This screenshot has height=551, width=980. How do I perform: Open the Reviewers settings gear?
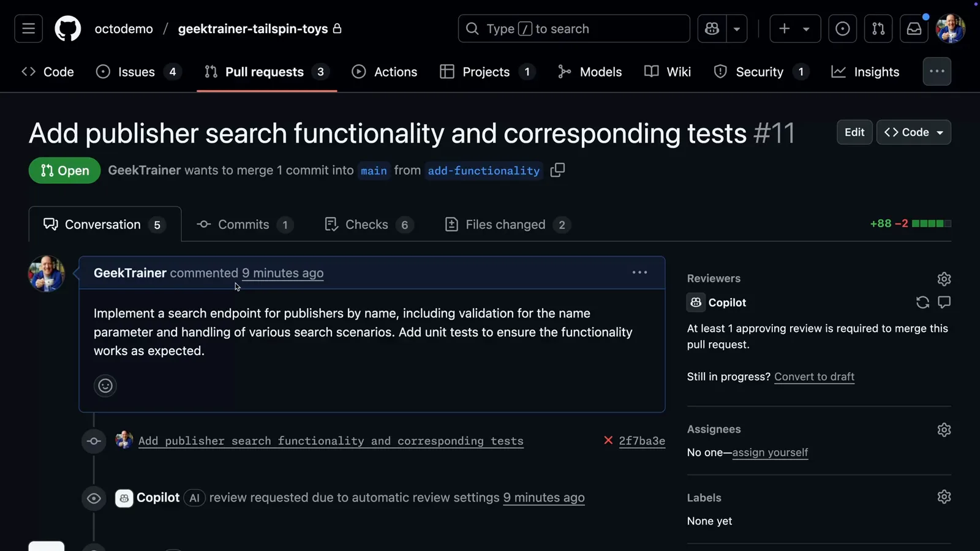(944, 279)
